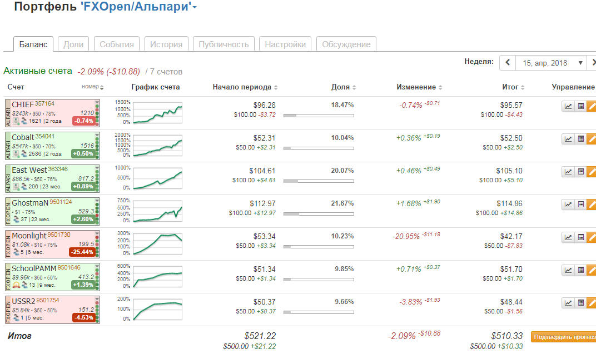The image size is (596, 364).
Task: Click orange edit pencil for East West
Action: point(592,172)
